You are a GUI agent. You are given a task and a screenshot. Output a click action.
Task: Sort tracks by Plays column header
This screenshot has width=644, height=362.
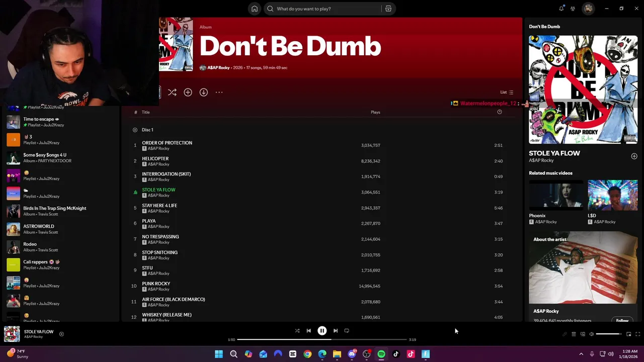[375, 112]
